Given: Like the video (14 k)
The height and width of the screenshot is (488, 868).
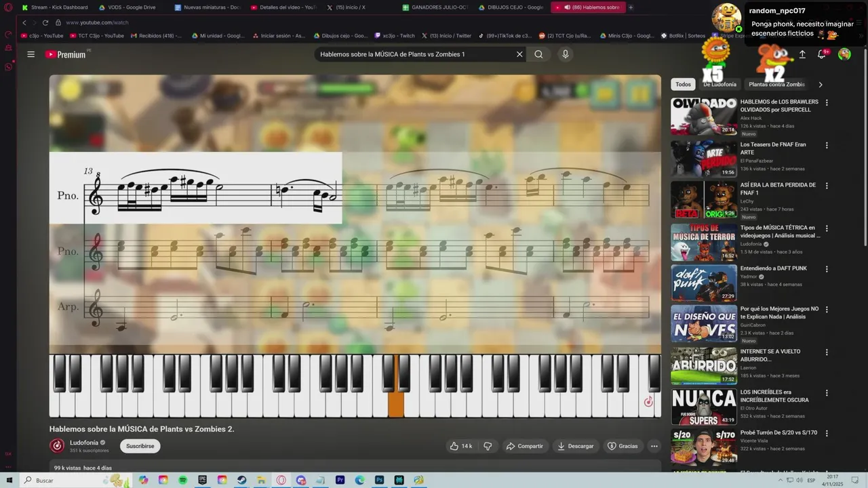Looking at the screenshot, I should pos(461,446).
